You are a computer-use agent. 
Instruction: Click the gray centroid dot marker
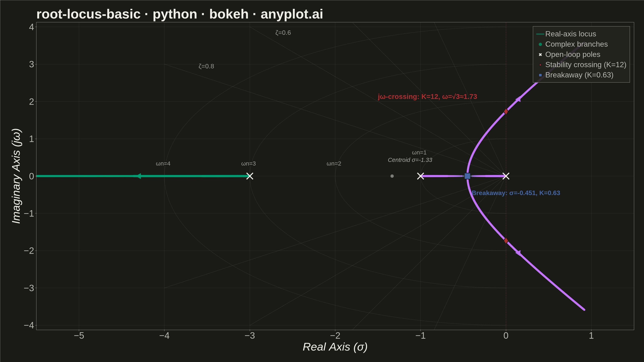pos(392,176)
